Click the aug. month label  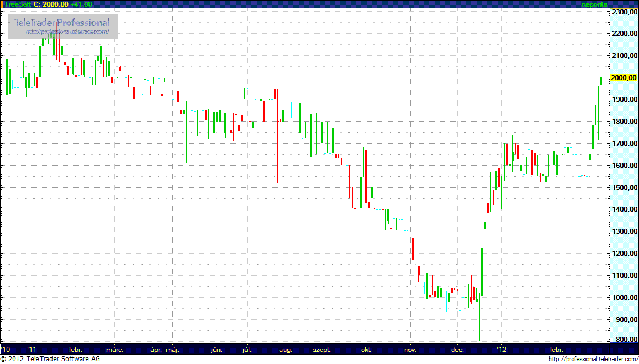(x=286, y=350)
